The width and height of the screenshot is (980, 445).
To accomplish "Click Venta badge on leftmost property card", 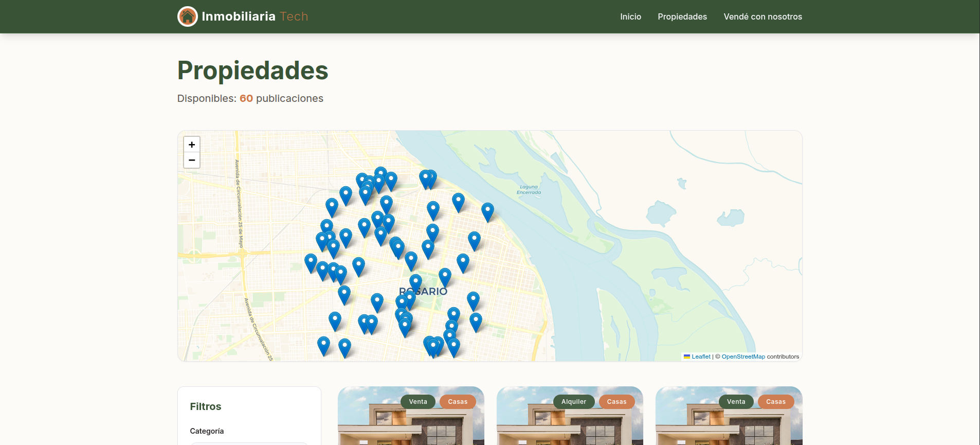I will [x=418, y=402].
